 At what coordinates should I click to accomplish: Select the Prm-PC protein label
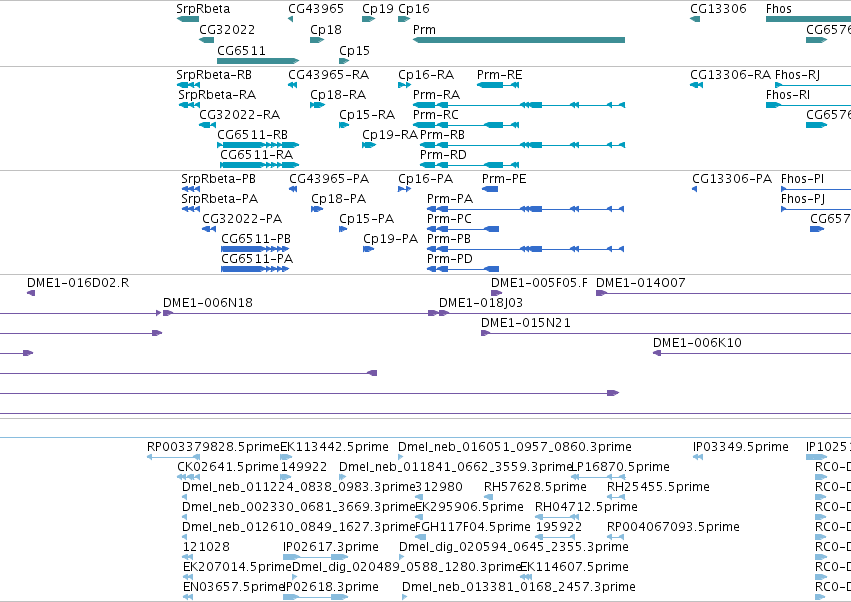point(449,219)
